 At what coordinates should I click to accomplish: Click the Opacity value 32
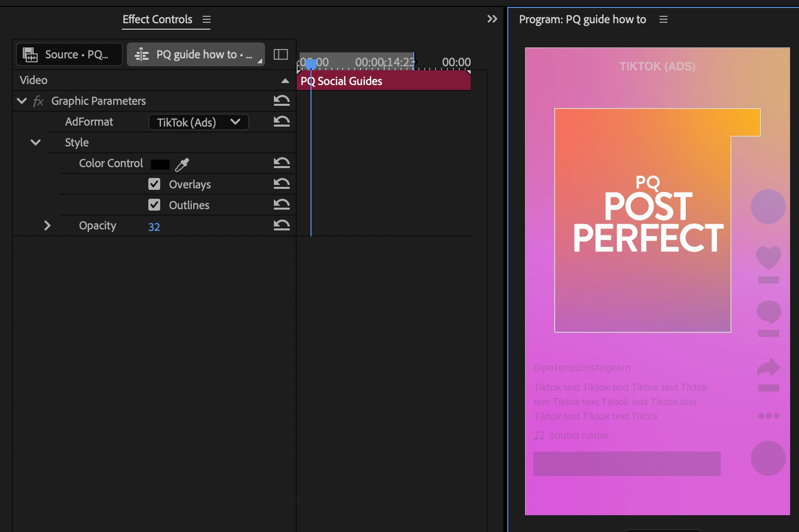pyautogui.click(x=154, y=227)
